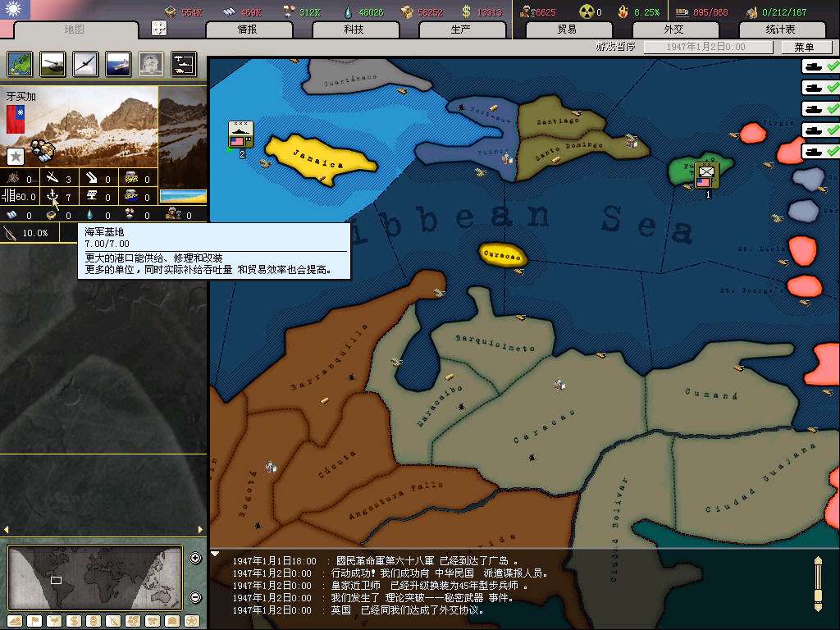Click the green map overview icon

click(21, 63)
